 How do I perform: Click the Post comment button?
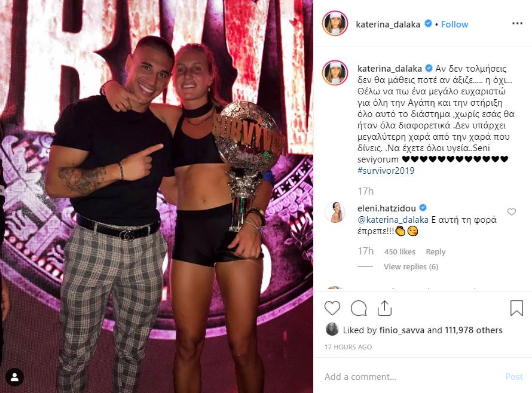(x=514, y=377)
